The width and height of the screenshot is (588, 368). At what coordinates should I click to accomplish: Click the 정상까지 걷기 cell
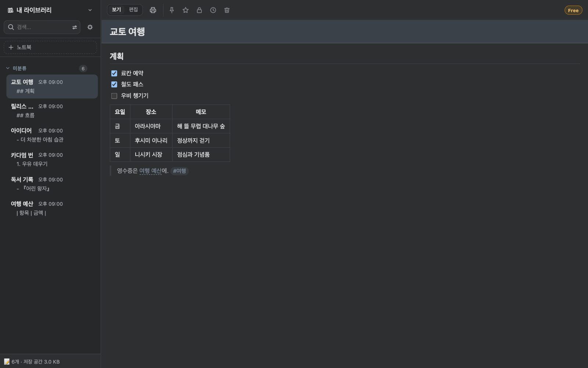click(201, 141)
